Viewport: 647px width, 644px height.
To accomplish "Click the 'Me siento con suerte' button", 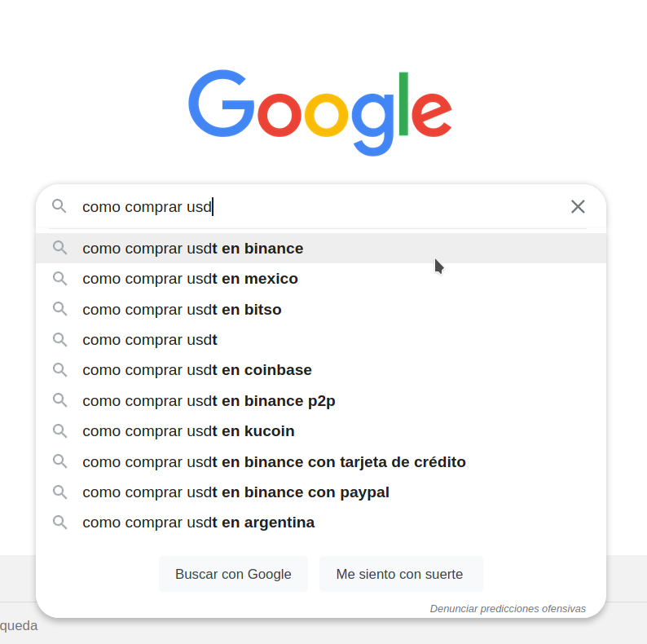I will [x=401, y=574].
